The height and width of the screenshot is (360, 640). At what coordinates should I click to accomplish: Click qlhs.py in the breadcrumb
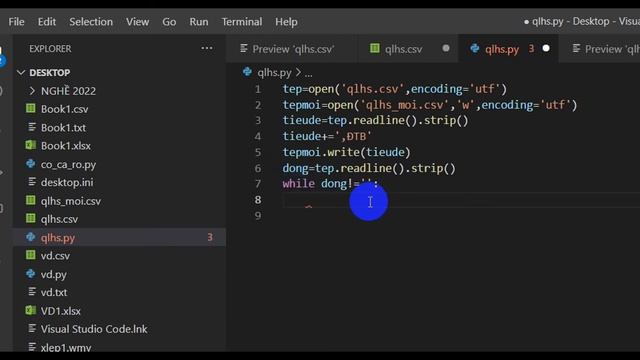[x=274, y=73]
